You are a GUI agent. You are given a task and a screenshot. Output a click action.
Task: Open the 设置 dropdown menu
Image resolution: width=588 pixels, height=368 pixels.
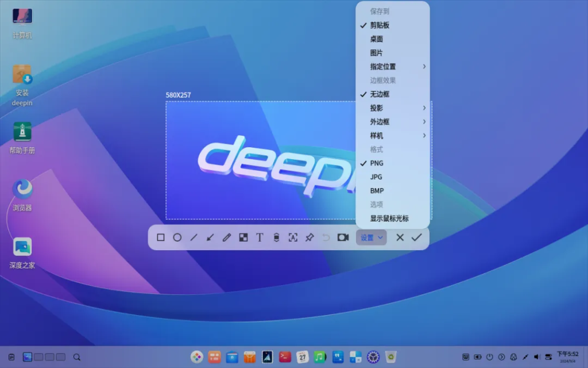[x=371, y=237]
